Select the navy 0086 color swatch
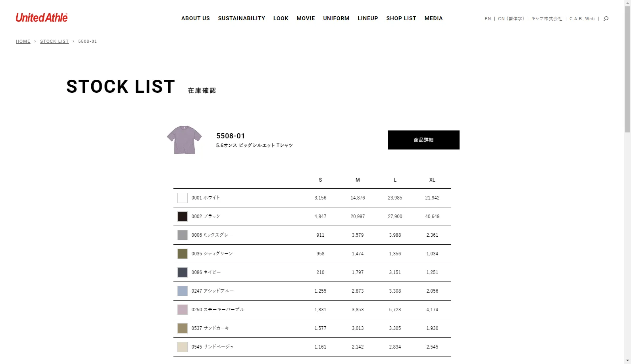This screenshot has height=364, width=631. (183, 272)
